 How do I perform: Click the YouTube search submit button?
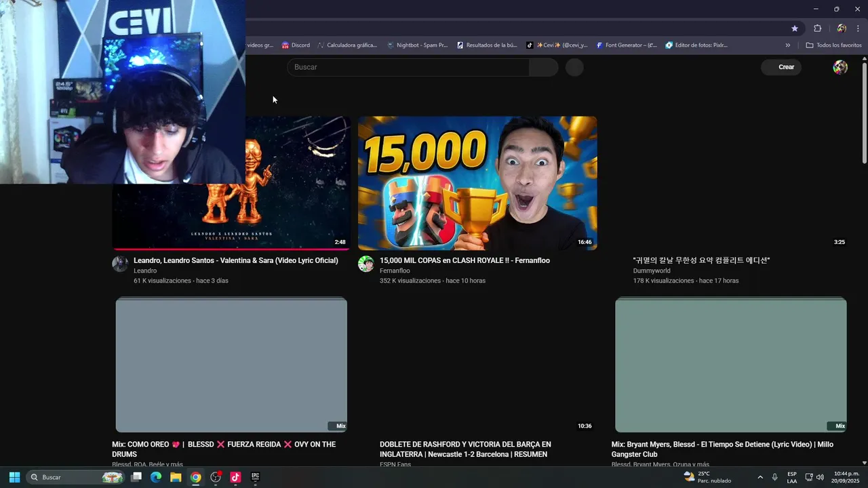click(x=544, y=67)
